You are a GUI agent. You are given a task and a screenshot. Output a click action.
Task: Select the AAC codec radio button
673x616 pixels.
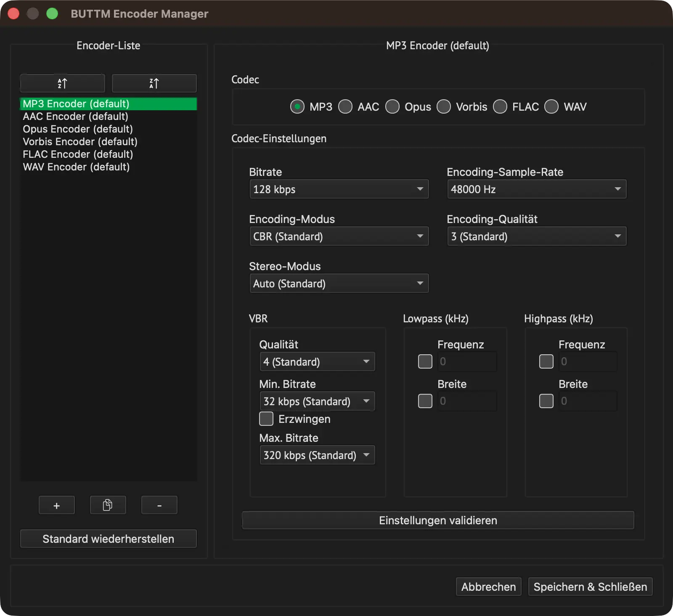(345, 107)
